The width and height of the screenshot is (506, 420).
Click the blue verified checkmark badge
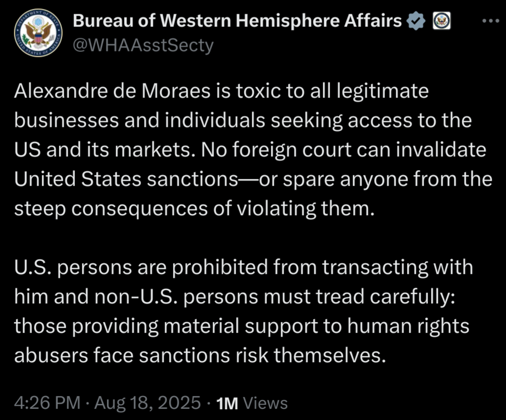click(417, 21)
